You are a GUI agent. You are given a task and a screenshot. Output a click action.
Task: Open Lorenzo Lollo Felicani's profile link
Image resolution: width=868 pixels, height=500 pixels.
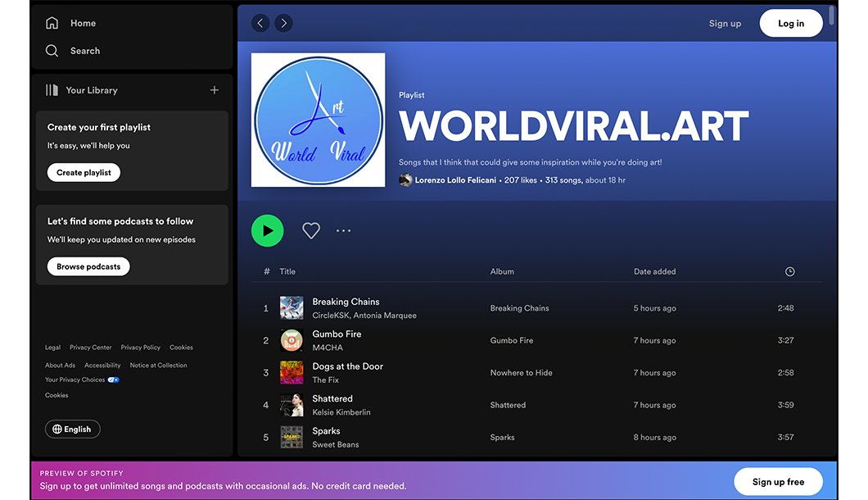[x=455, y=180]
